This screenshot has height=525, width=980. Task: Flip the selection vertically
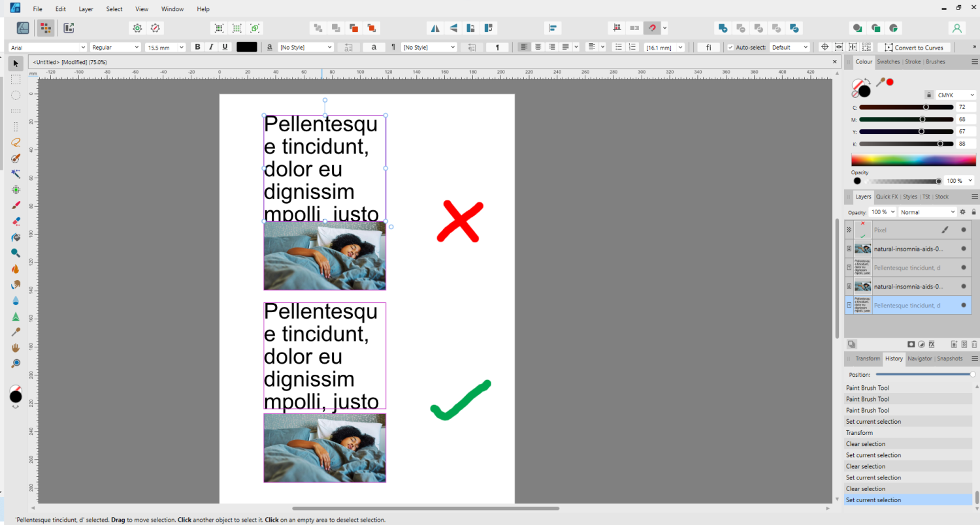coord(453,28)
